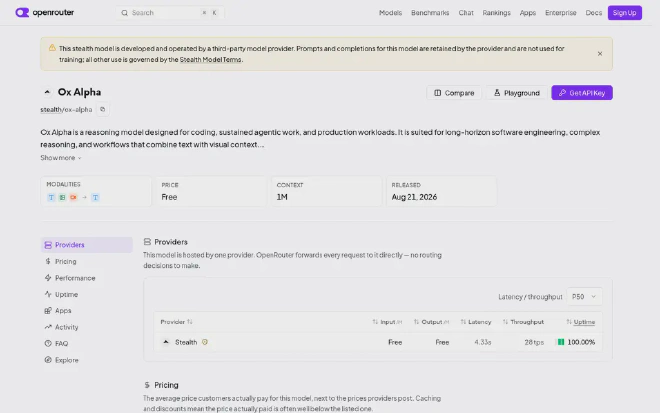660x413 pixels.
Task: Select Uptime in the sidebar
Action: [x=87, y=294]
